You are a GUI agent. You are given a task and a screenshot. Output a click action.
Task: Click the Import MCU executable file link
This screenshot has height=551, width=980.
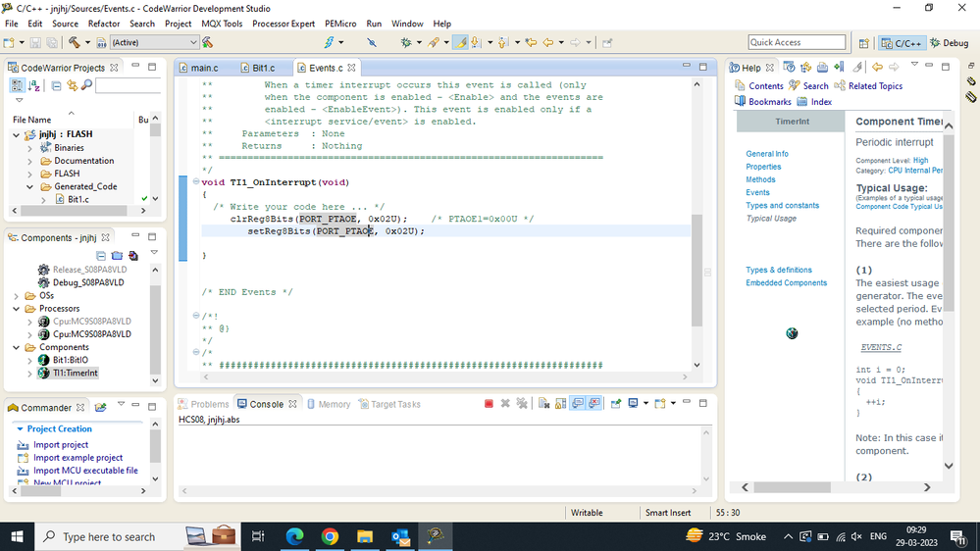click(x=85, y=471)
